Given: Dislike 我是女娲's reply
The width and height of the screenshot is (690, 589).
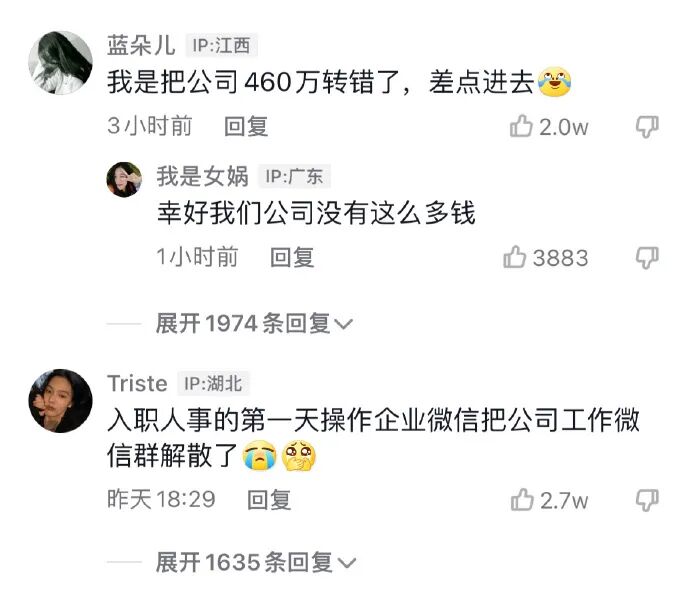Looking at the screenshot, I should [x=647, y=258].
